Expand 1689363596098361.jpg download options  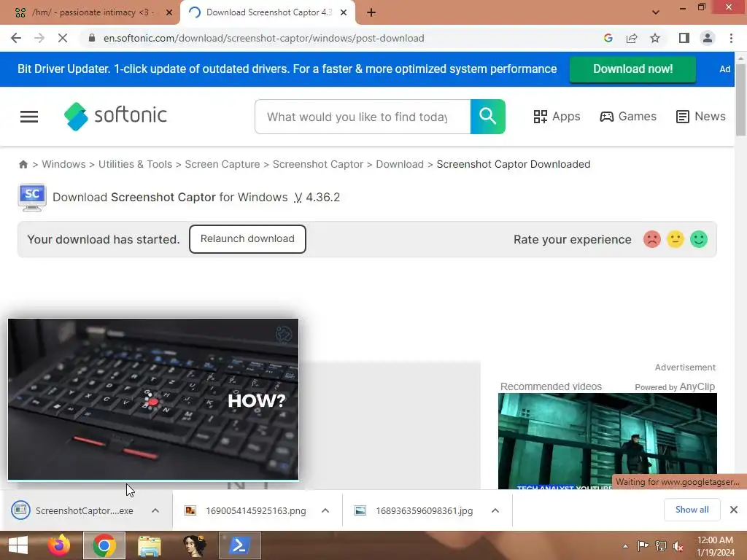click(x=495, y=510)
